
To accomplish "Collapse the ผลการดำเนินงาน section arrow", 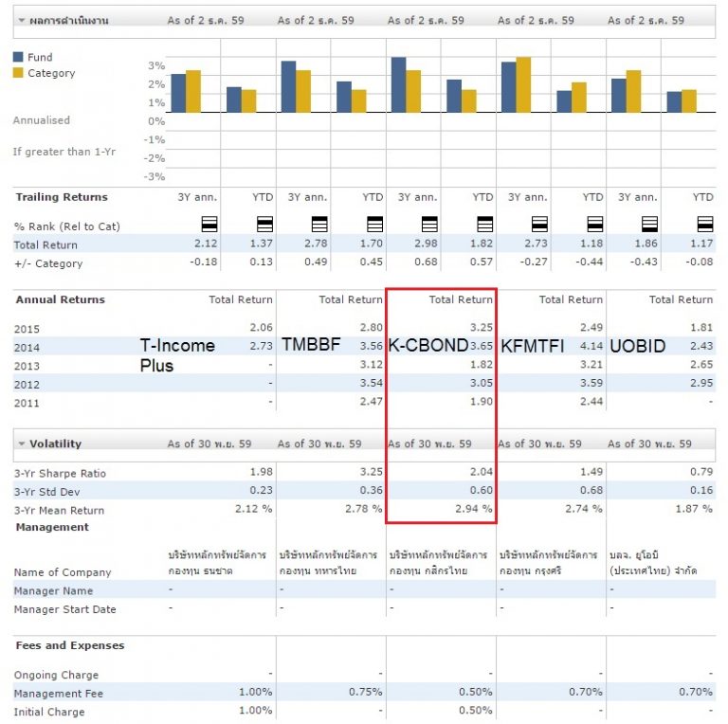I will pos(21,21).
